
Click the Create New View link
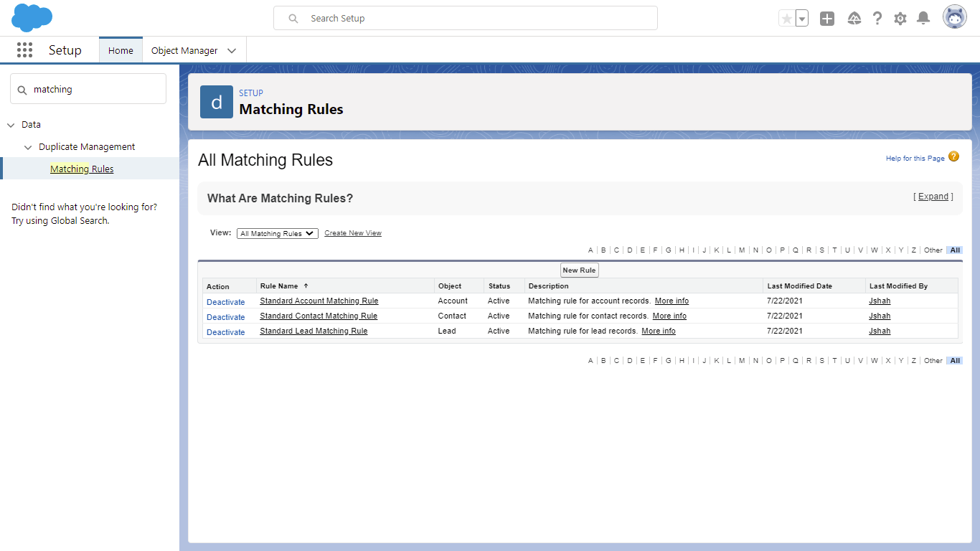[x=353, y=233]
